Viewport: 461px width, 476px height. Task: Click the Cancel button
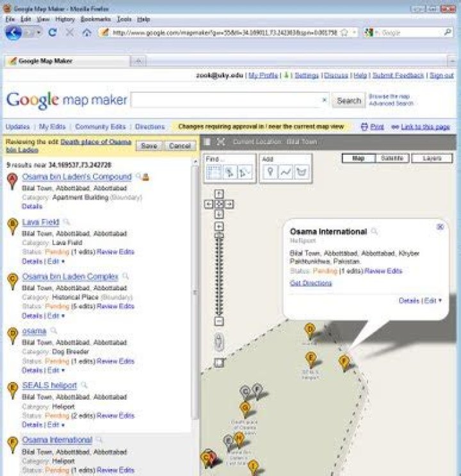180,146
